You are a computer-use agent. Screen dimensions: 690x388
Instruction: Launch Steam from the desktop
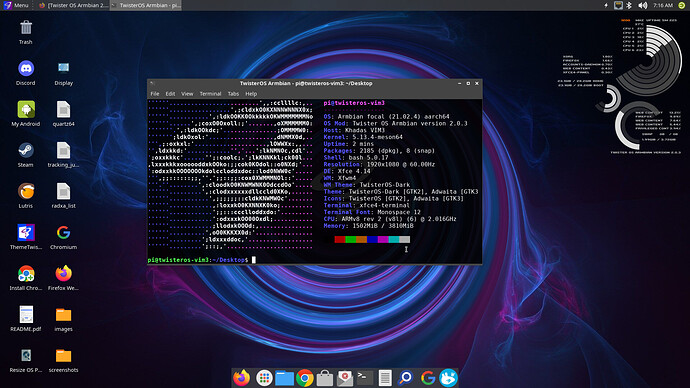point(26,150)
